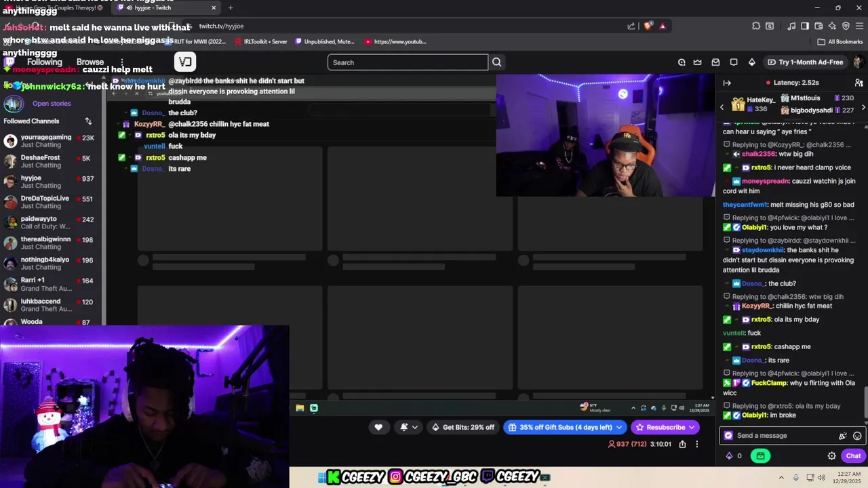This screenshot has width=868, height=488.
Task: Sort Followed Channels with arrows icon
Action: click(88, 121)
